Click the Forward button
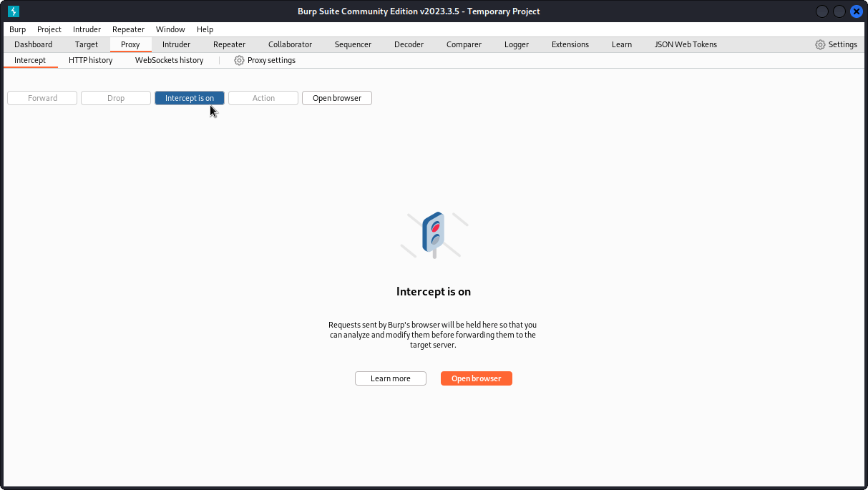868x490 pixels. click(42, 97)
